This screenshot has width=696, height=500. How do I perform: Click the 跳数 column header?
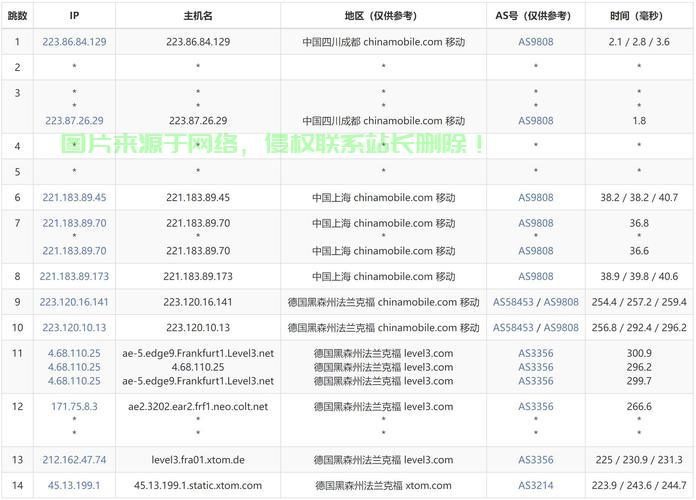pyautogui.click(x=17, y=16)
